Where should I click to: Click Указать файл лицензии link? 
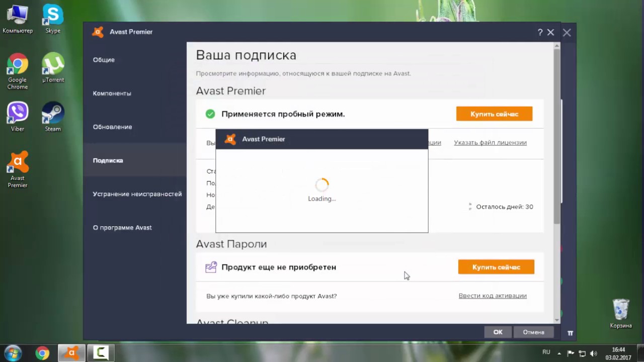coord(490,143)
